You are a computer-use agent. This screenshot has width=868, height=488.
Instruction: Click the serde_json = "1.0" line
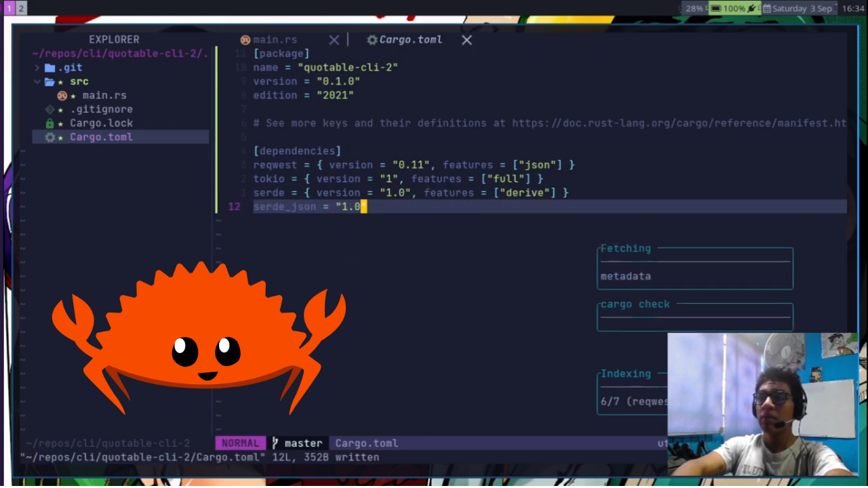click(x=310, y=207)
